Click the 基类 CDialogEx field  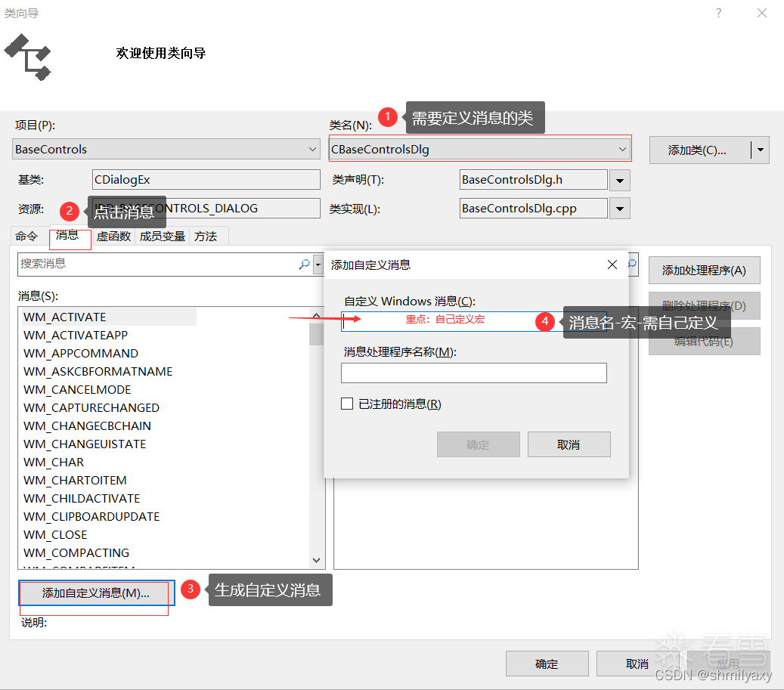coord(206,179)
